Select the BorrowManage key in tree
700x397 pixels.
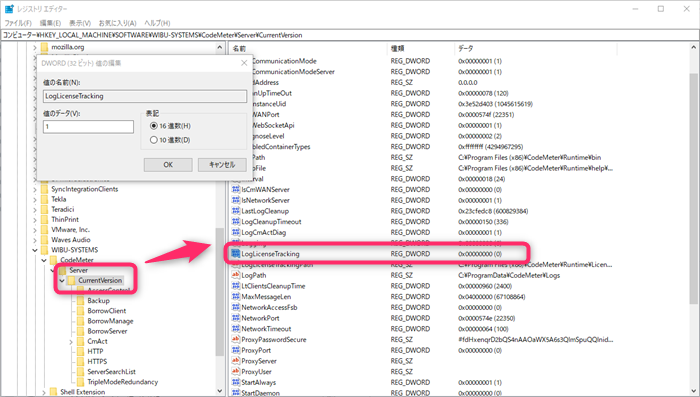[110, 321]
